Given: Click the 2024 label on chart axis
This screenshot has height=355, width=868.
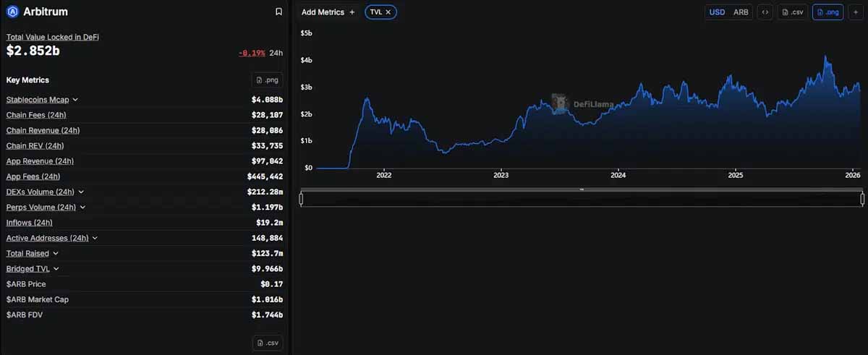Looking at the screenshot, I should pyautogui.click(x=618, y=176).
